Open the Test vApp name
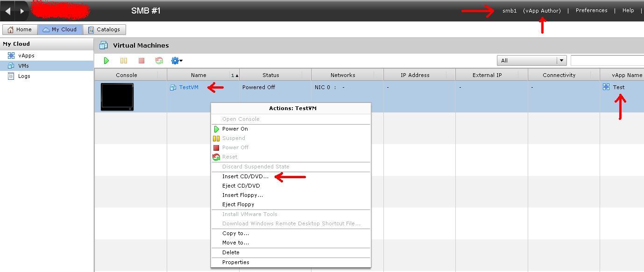 click(x=619, y=87)
